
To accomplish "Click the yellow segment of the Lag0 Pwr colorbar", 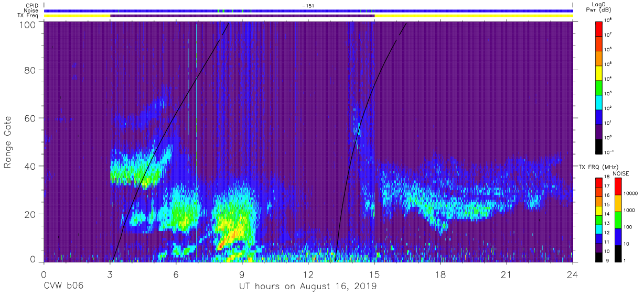I will (x=599, y=72).
